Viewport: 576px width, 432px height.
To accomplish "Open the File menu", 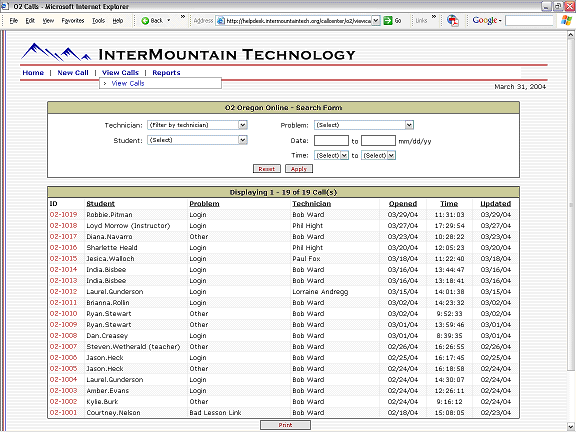I will click(14, 21).
